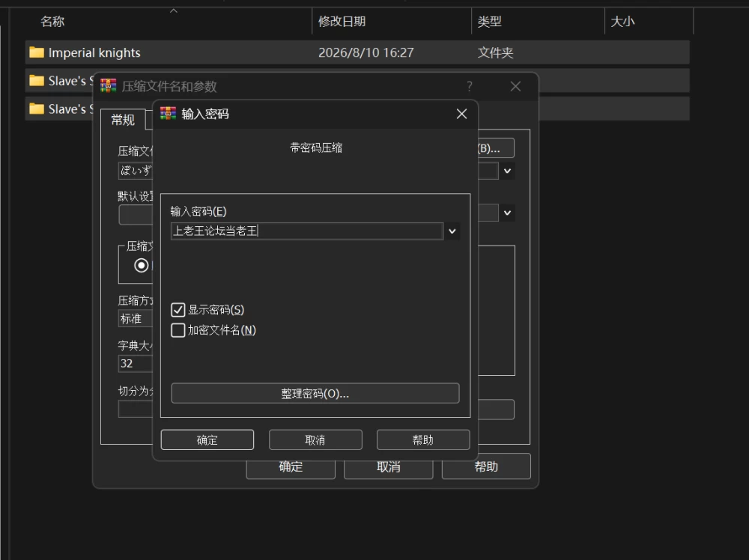This screenshot has height=560, width=749.
Task: Open the password history dropdown arrow
Action: [x=452, y=231]
